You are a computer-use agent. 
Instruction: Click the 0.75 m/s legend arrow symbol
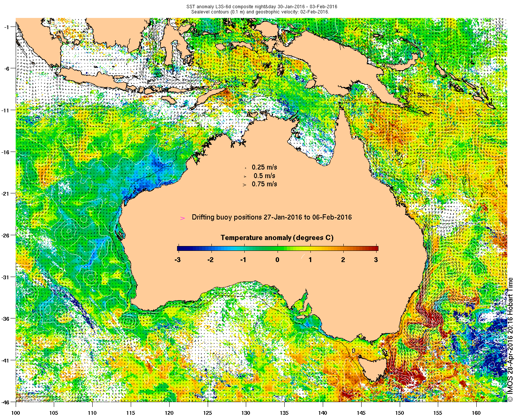point(245,185)
